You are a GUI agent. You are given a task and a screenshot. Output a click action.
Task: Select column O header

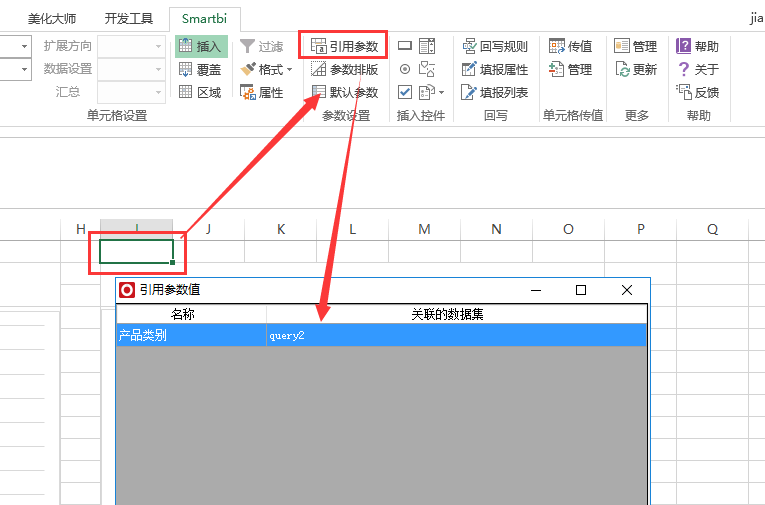tap(568, 229)
